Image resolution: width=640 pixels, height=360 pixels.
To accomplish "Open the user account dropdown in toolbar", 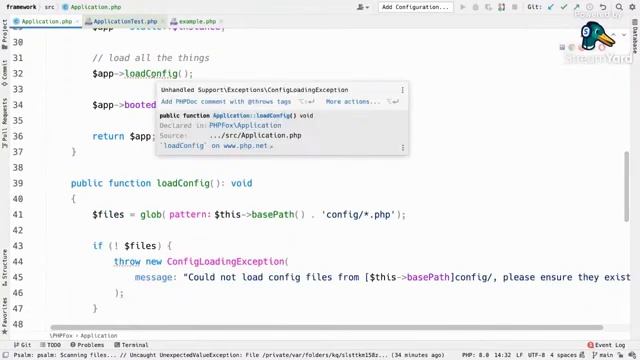I will point(362,7).
